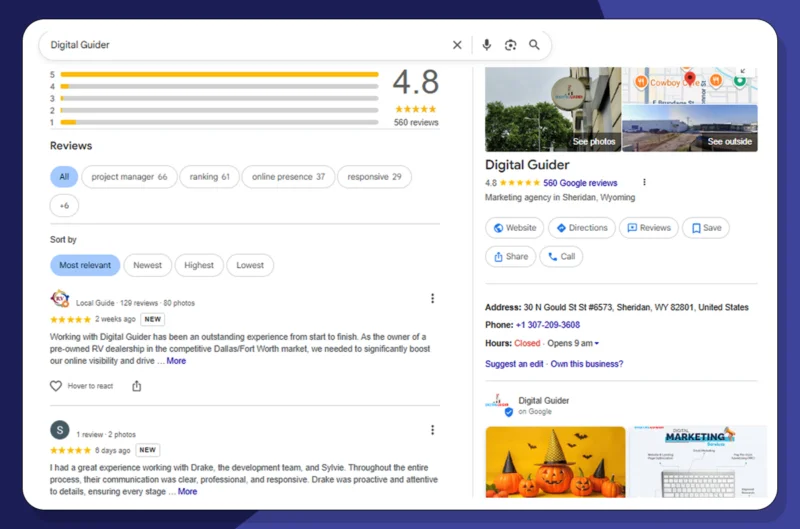The height and width of the screenshot is (529, 800).
Task: Click the reviewer avatar with the letter S
Action: [60, 430]
